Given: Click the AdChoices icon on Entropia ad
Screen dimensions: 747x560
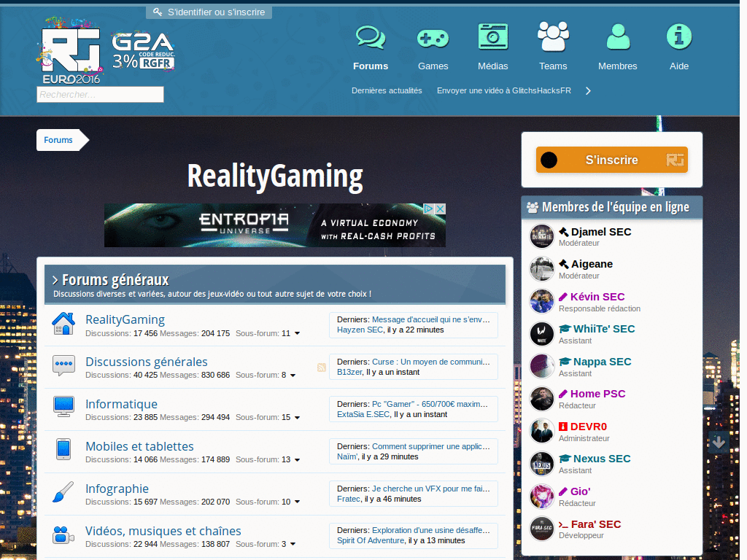Looking at the screenshot, I should 428,209.
